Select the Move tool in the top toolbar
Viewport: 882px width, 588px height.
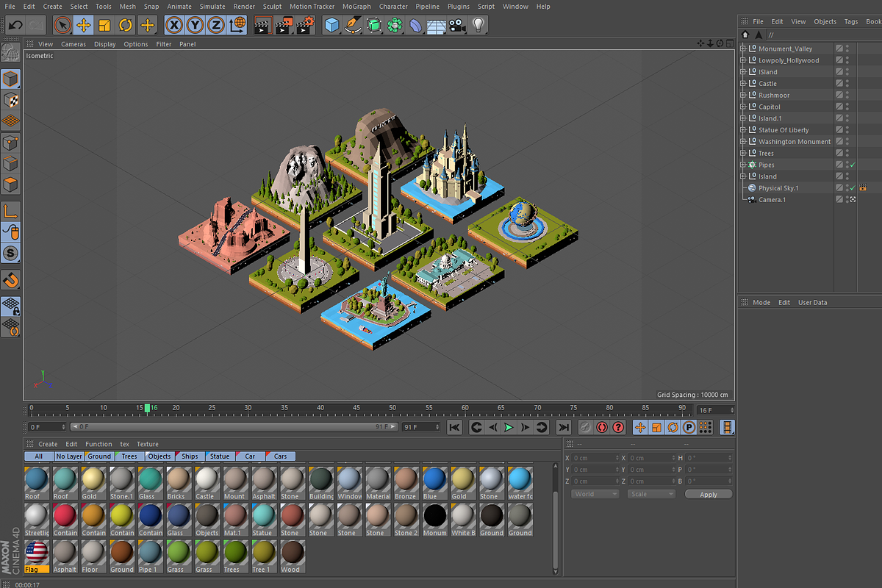pyautogui.click(x=84, y=26)
